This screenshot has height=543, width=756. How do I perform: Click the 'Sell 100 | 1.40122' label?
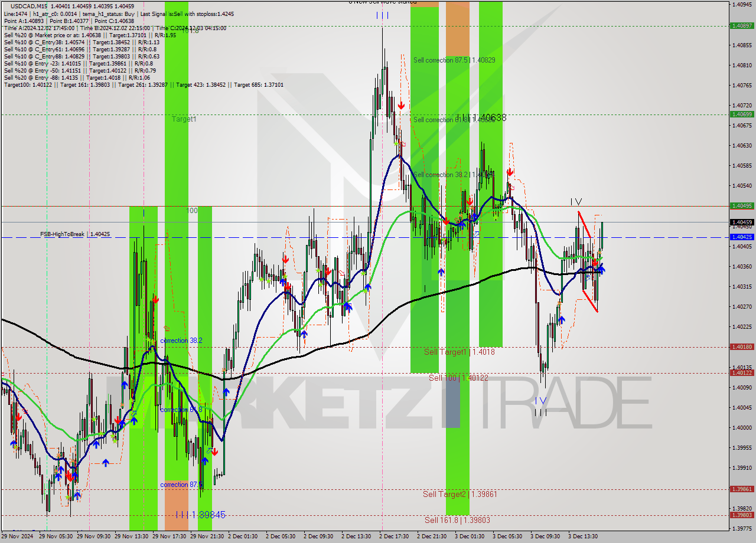pos(458,378)
